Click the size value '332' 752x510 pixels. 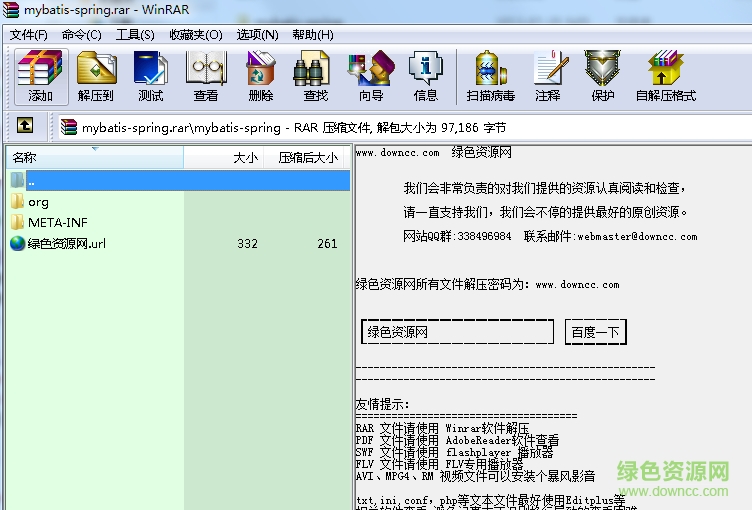[x=247, y=244]
